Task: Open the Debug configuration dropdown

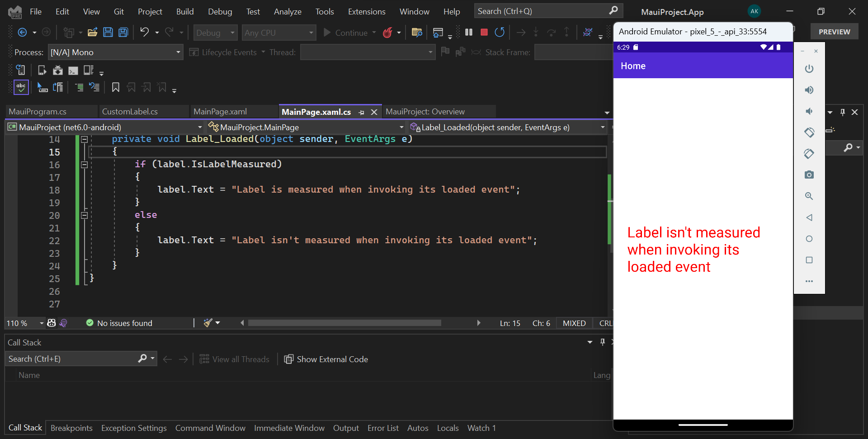Action: click(215, 32)
